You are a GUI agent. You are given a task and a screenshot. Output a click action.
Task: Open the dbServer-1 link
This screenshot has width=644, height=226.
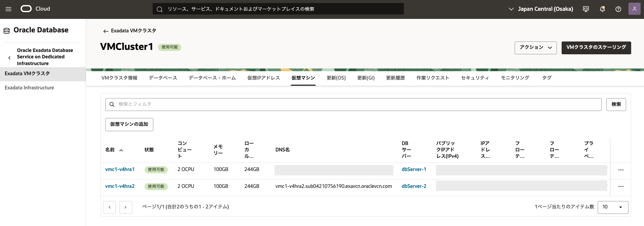pyautogui.click(x=414, y=169)
